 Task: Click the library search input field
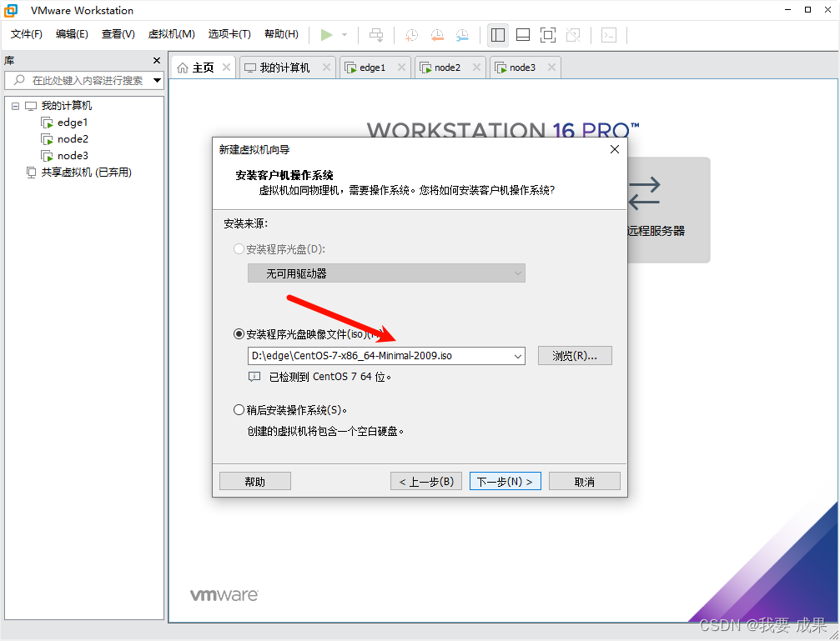(x=83, y=80)
